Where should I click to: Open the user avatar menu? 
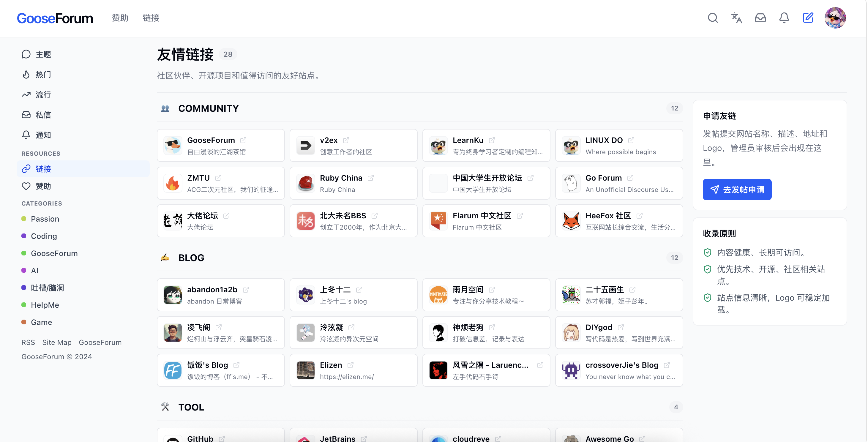pyautogui.click(x=835, y=18)
